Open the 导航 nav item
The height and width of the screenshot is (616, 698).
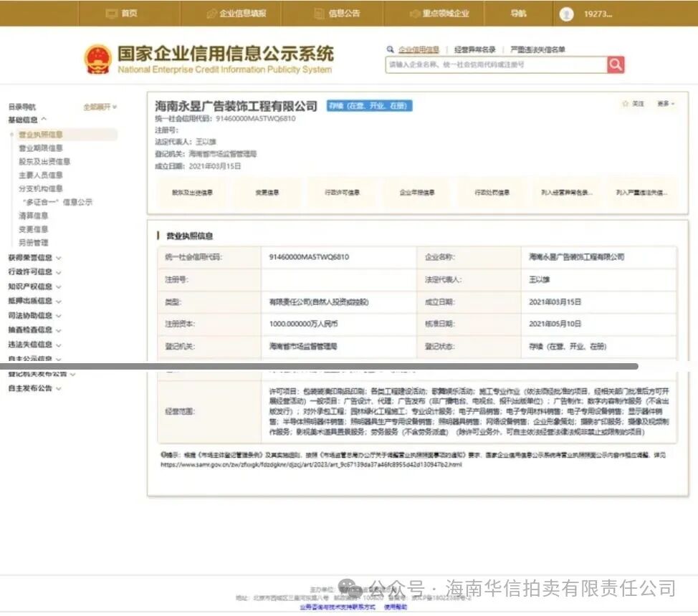[x=518, y=14]
